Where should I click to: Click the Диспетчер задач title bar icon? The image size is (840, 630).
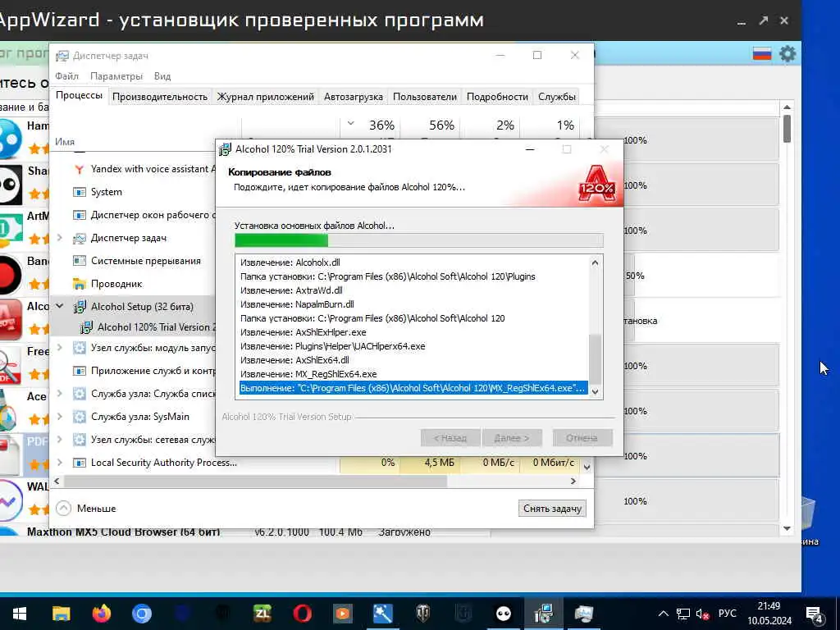point(62,56)
